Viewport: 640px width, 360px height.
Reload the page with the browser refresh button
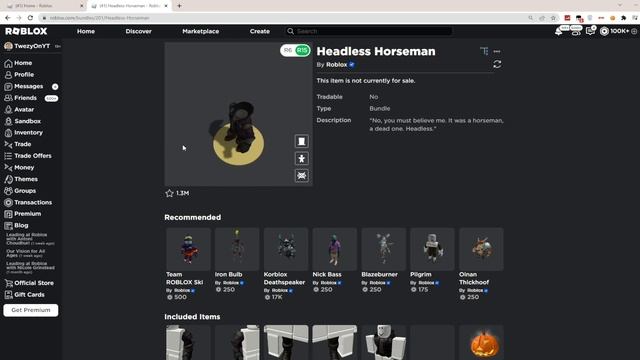click(x=30, y=18)
